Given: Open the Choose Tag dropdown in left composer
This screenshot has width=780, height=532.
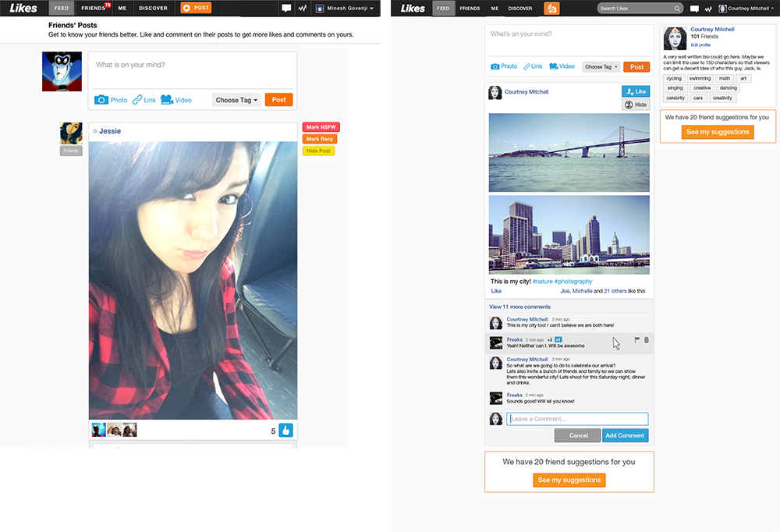Looking at the screenshot, I should click(236, 100).
